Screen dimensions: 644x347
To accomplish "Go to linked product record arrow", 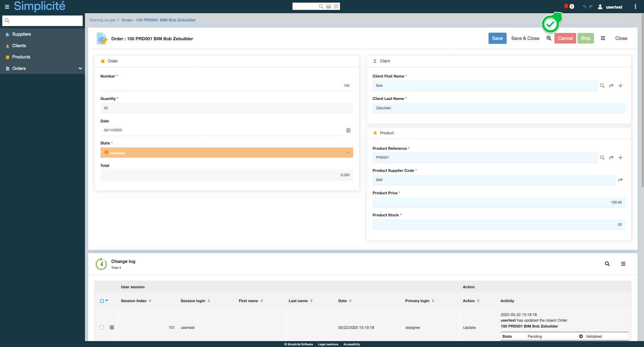I will pyautogui.click(x=611, y=158).
